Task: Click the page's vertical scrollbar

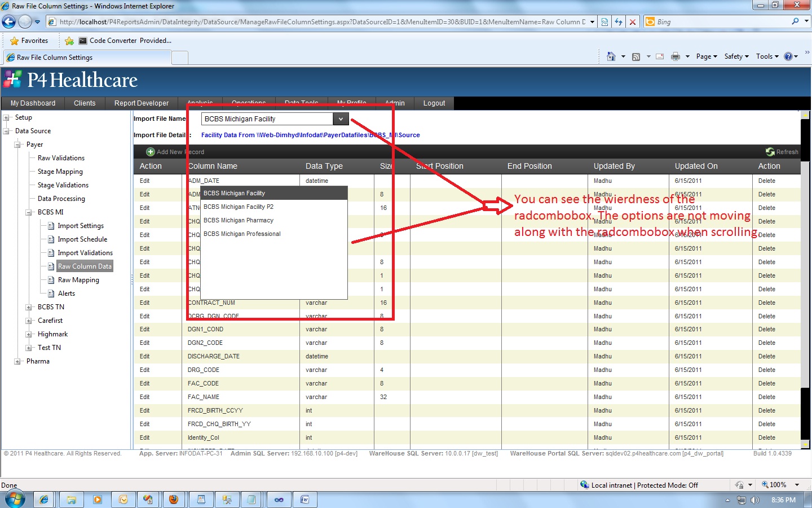Action: pos(805,280)
